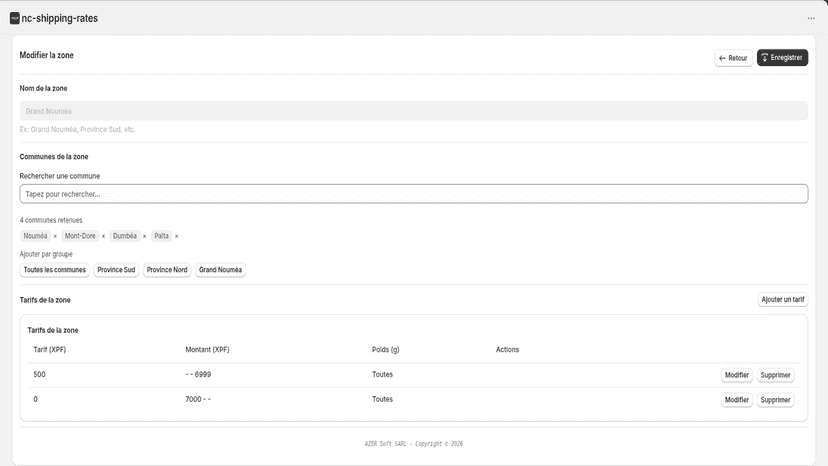Image resolution: width=828 pixels, height=466 pixels.
Task: Go back with the Retour button
Action: coord(733,58)
